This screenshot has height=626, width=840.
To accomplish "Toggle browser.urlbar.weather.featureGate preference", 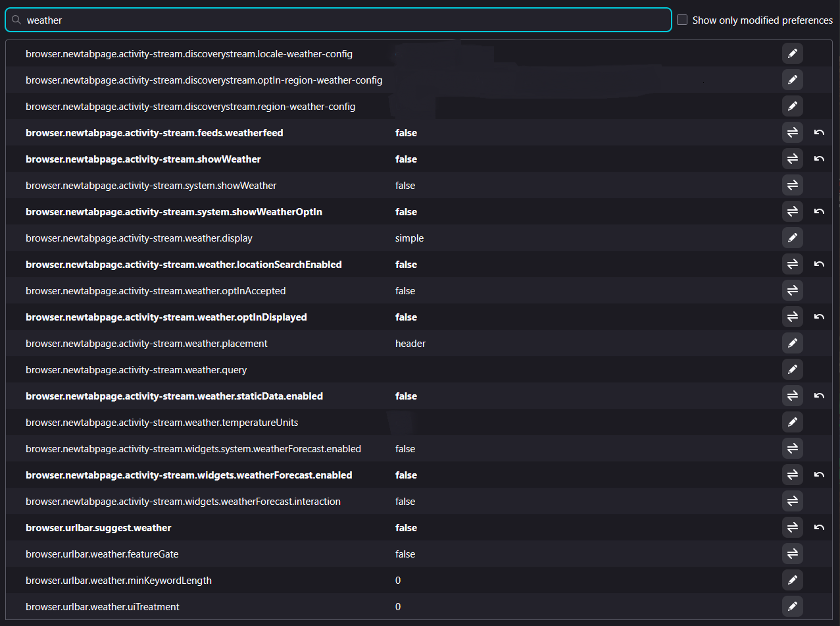I will (792, 554).
